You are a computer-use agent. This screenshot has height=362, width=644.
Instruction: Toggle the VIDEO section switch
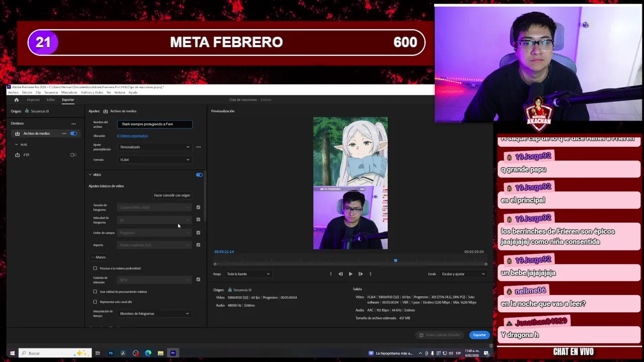[199, 175]
